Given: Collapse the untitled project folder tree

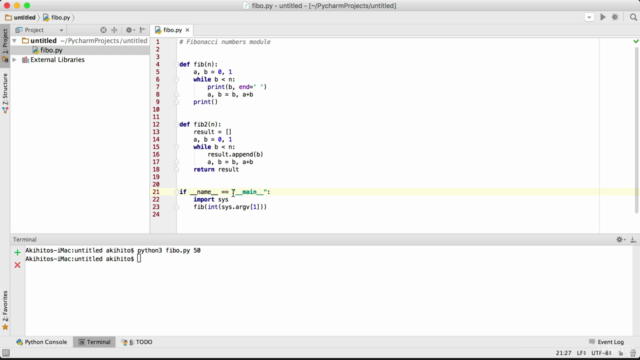Looking at the screenshot, I should (x=15, y=41).
